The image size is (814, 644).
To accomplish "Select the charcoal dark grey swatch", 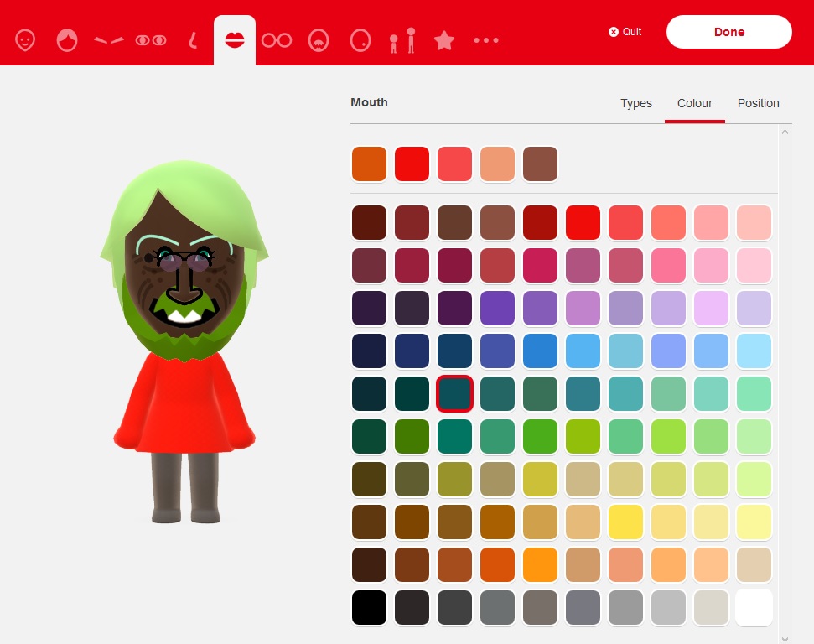I will coord(454,608).
